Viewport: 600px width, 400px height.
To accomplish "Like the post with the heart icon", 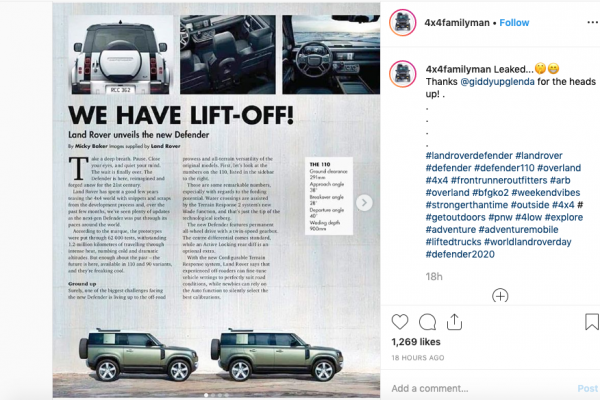I will click(400, 322).
